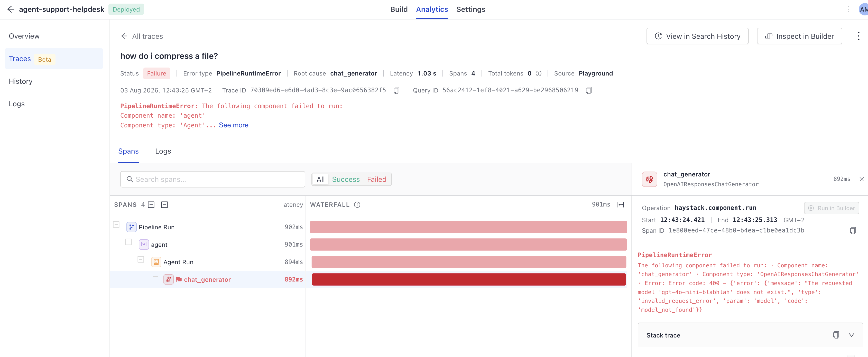Copy the Span ID to clipboard
The height and width of the screenshot is (357, 868).
coord(853,231)
